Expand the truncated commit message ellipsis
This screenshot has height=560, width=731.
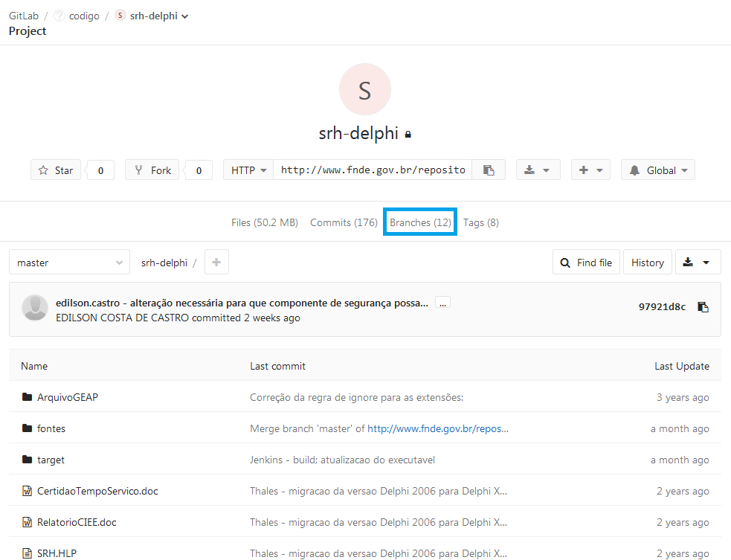tap(442, 303)
